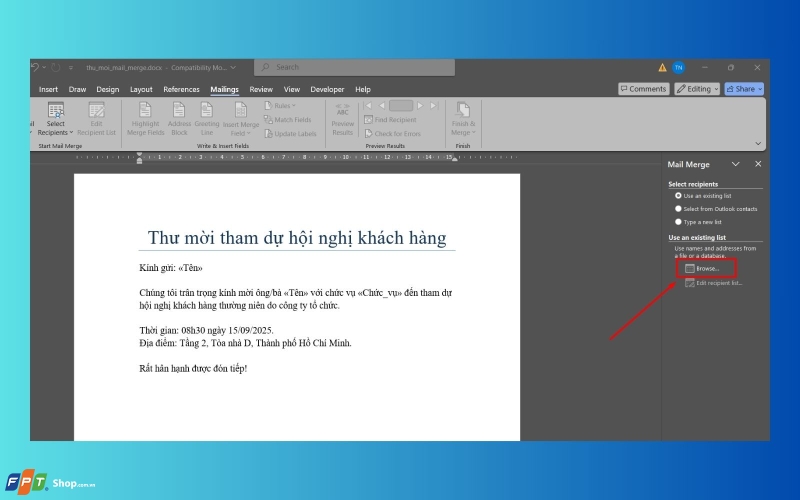The image size is (800, 500).
Task: Open the Insert tab
Action: coord(48,89)
